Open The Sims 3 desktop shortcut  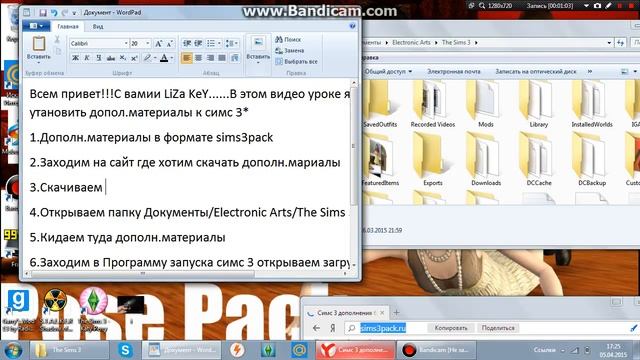[x=93, y=309]
